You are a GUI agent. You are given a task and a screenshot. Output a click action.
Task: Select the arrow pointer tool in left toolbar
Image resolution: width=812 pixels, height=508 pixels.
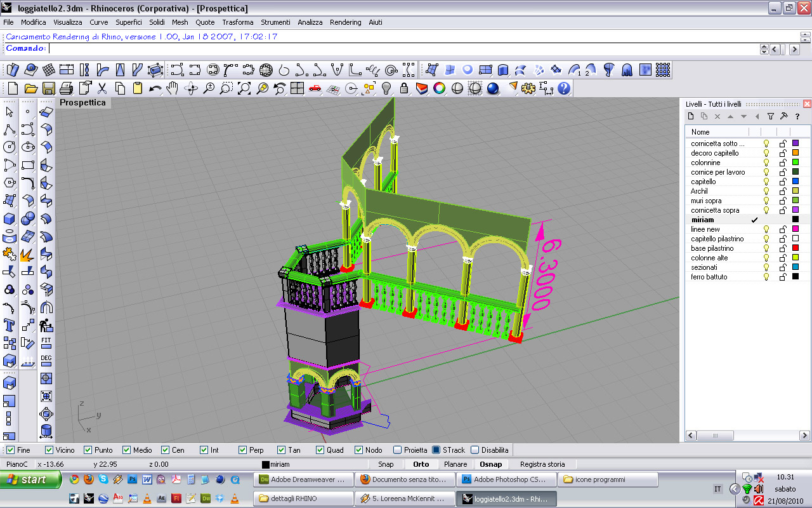coord(10,112)
